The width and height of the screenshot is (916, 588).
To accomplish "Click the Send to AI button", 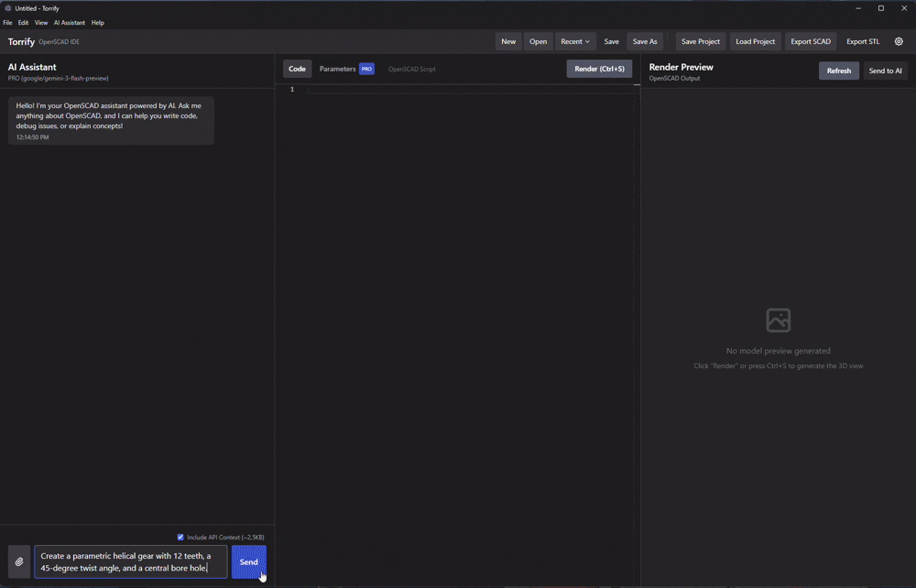I will coord(885,71).
